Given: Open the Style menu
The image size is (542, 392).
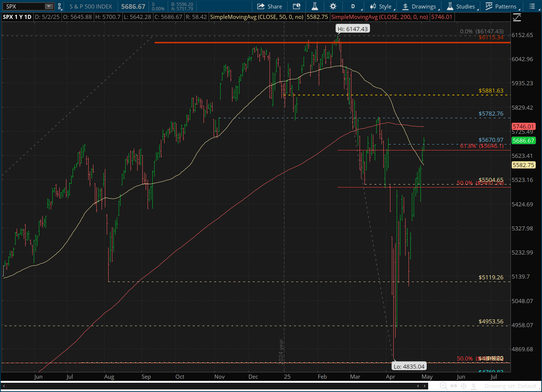Looking at the screenshot, I should [x=381, y=6].
